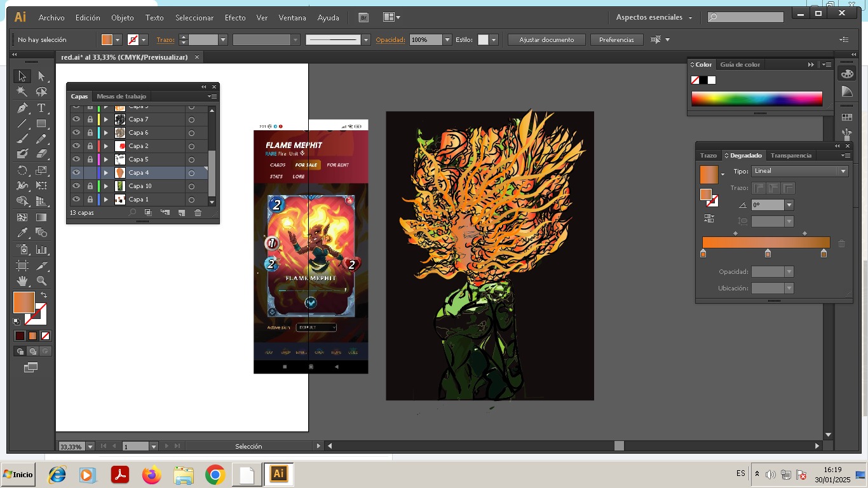Image resolution: width=868 pixels, height=488 pixels.
Task: Create new layer in Capas panel
Action: pos(181,213)
